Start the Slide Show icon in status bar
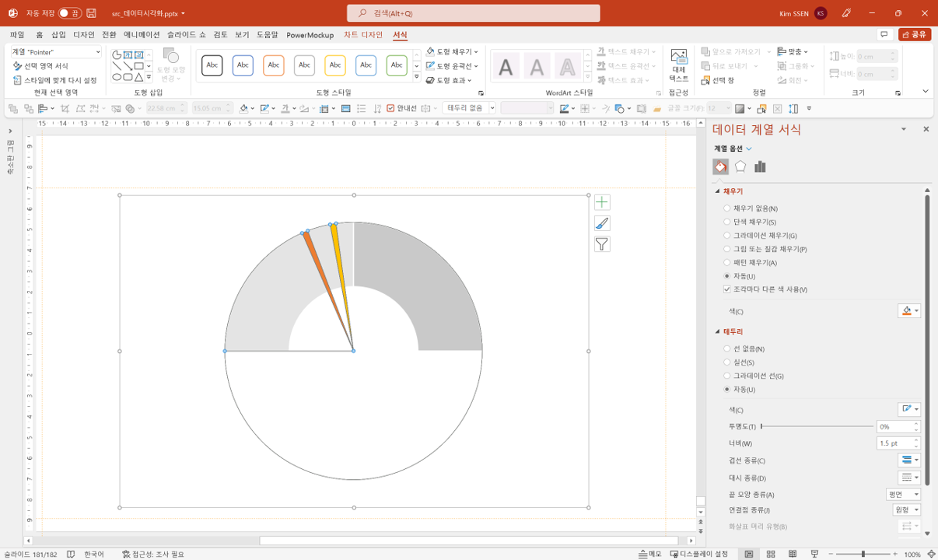Screen dimensions: 938x560 click(x=814, y=554)
